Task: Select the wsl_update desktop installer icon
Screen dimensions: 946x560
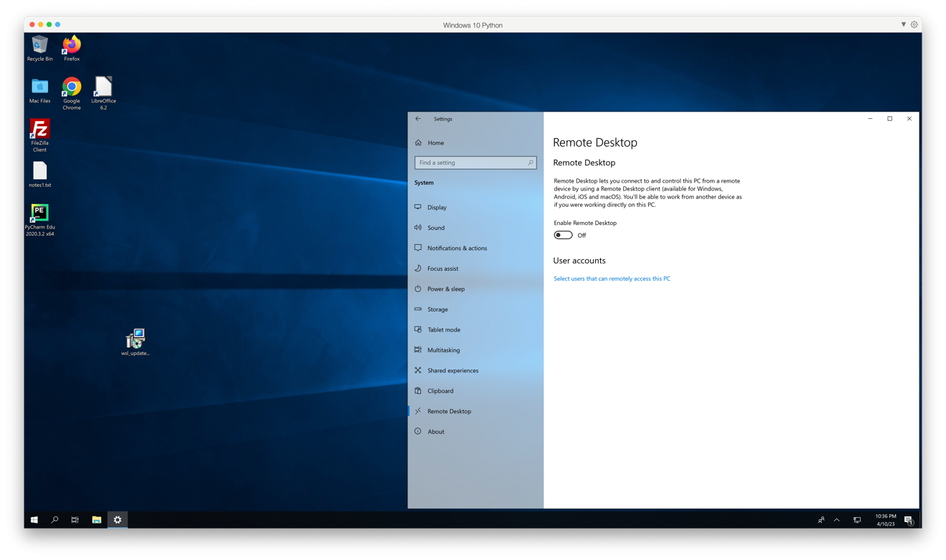Action: coord(135,342)
